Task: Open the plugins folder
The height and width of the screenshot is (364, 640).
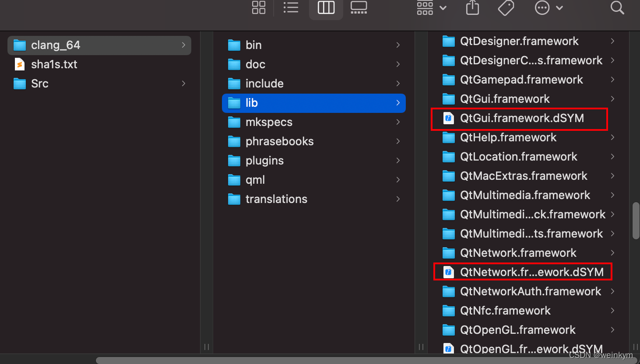Action: 314,161
